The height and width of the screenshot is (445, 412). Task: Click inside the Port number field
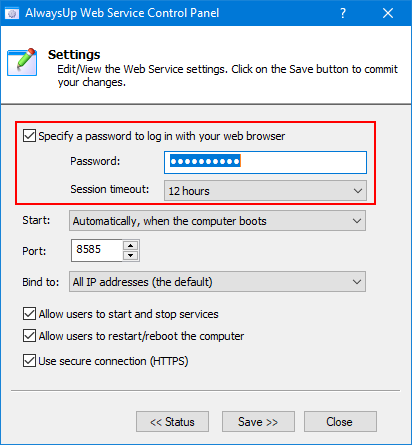(97, 250)
